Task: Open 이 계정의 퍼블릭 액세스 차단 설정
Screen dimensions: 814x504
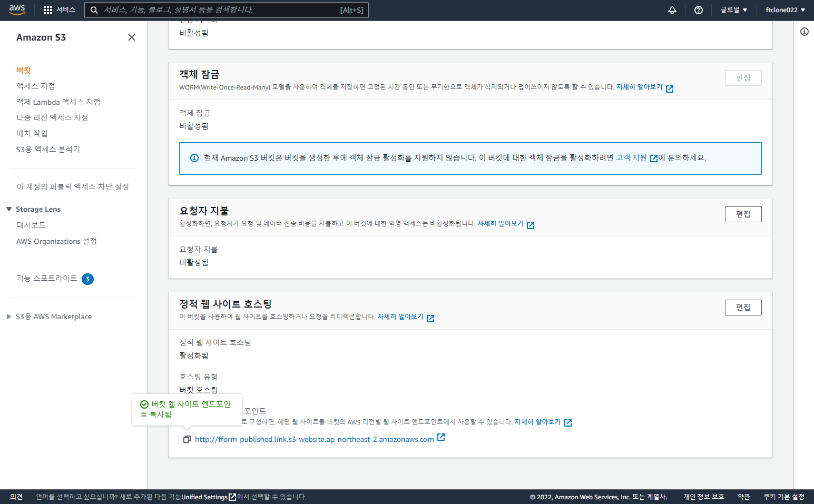Action: [72, 186]
